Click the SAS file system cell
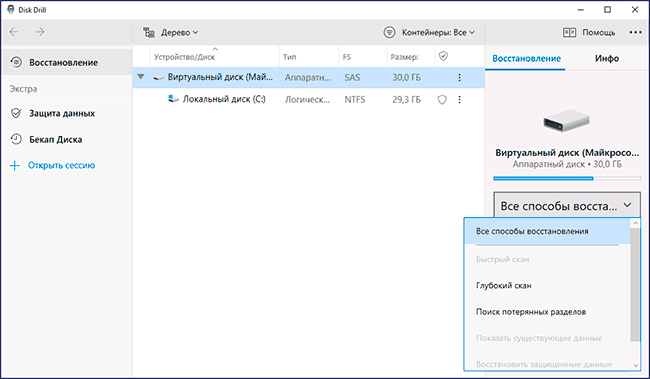Viewport: 650px width, 379px height. 352,78
